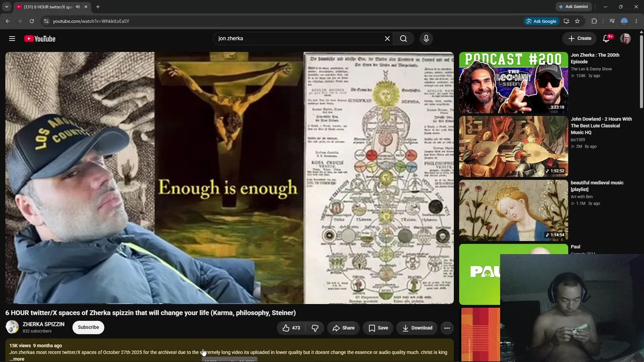Screen dimensions: 644x362
Task: Open the Create menu
Action: tap(580, 38)
